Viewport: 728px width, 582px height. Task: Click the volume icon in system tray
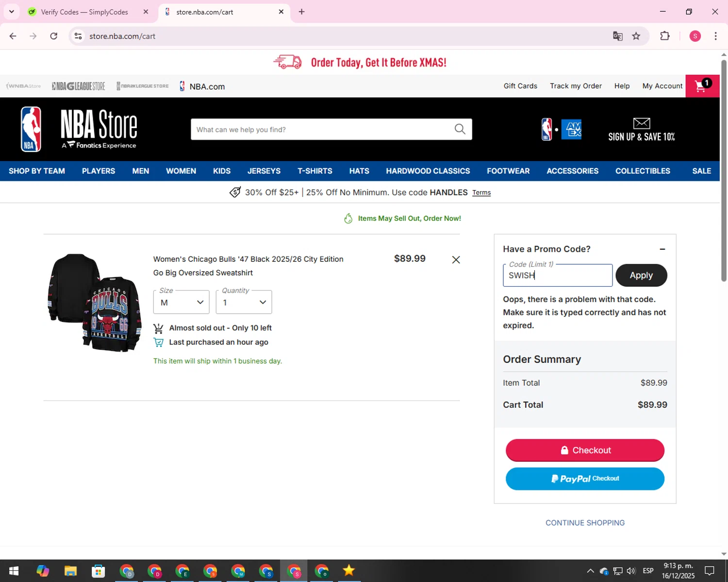[631, 571]
